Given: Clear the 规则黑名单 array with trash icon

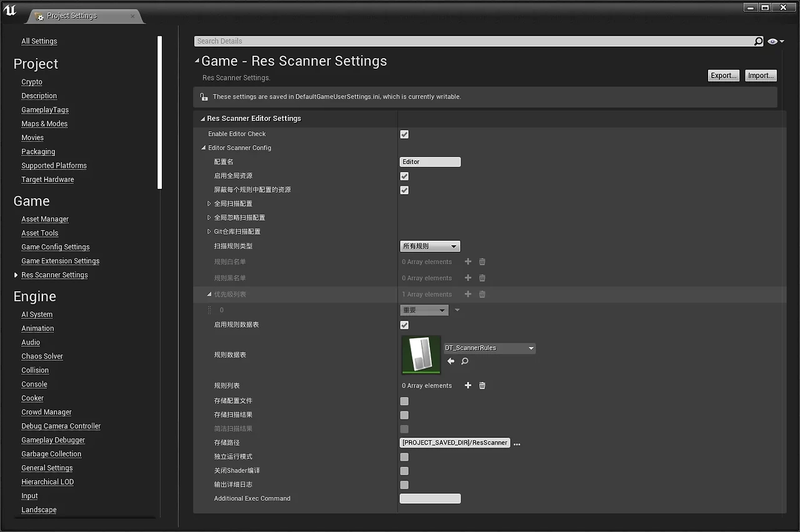Looking at the screenshot, I should [x=482, y=278].
